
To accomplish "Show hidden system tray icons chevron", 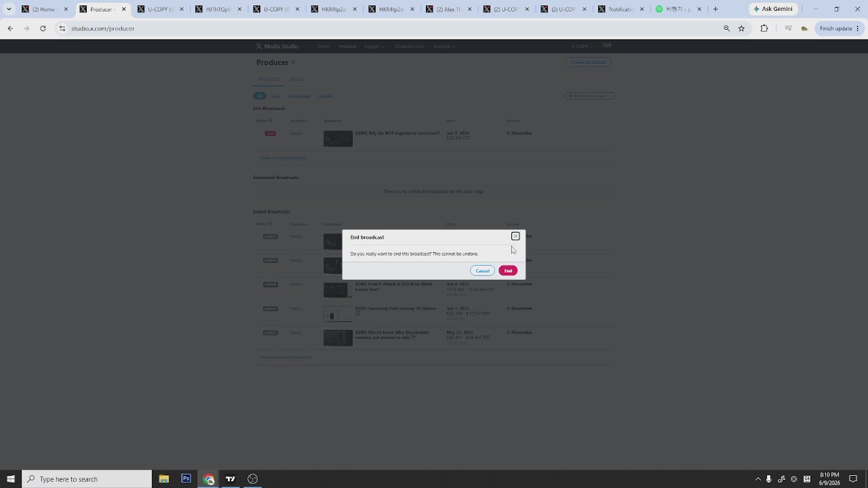I will tap(757, 479).
